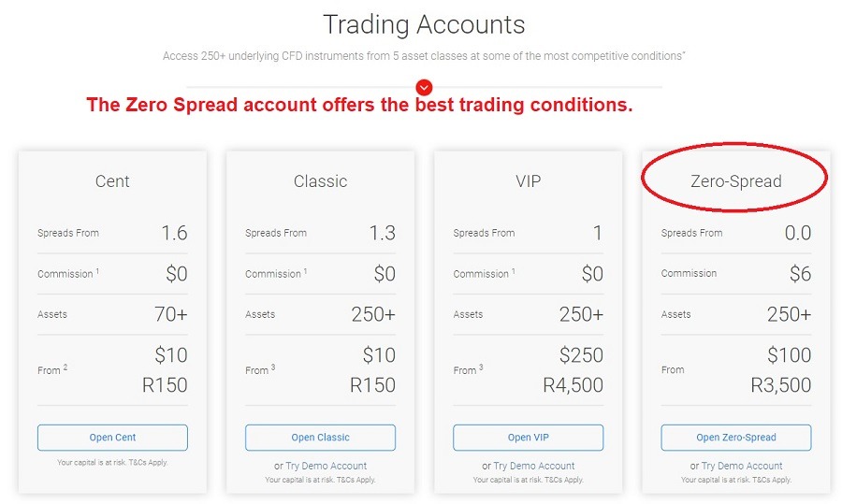Click the Commission footnote in Cent card
842x504 pixels.
click(x=97, y=272)
